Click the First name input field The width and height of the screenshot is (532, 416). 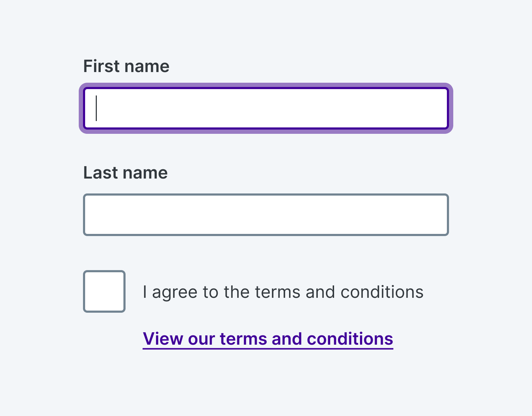266,108
